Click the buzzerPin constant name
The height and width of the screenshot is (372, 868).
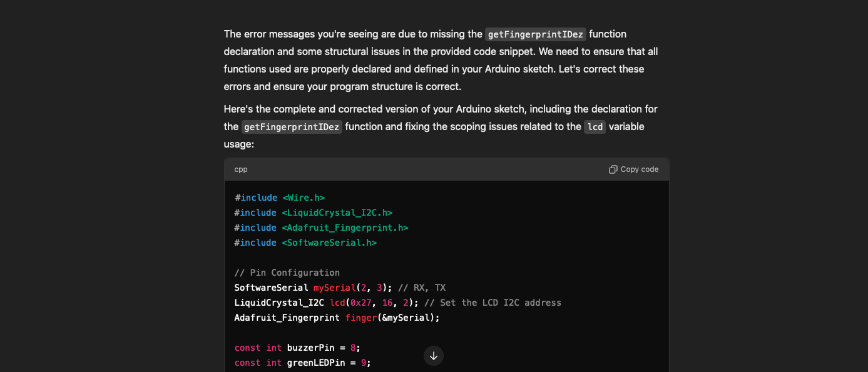click(x=311, y=348)
